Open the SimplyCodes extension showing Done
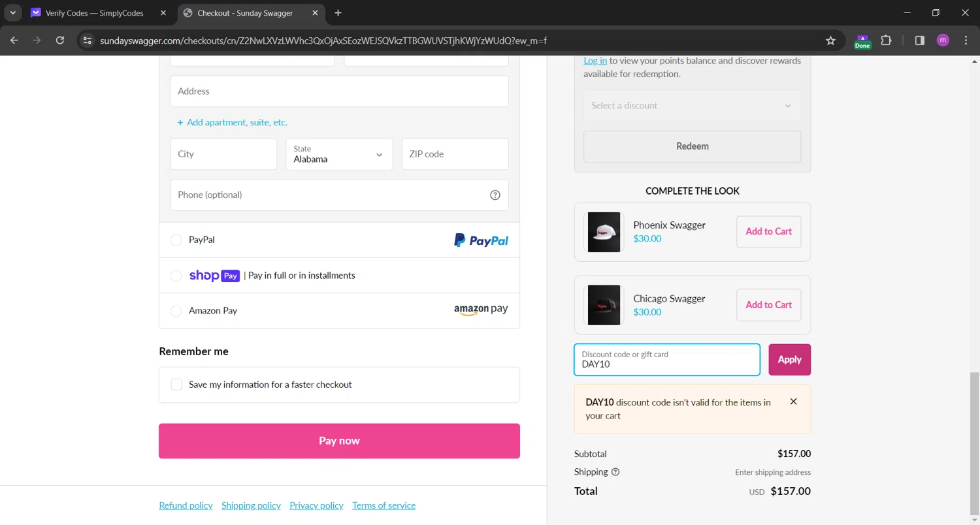 [862, 41]
